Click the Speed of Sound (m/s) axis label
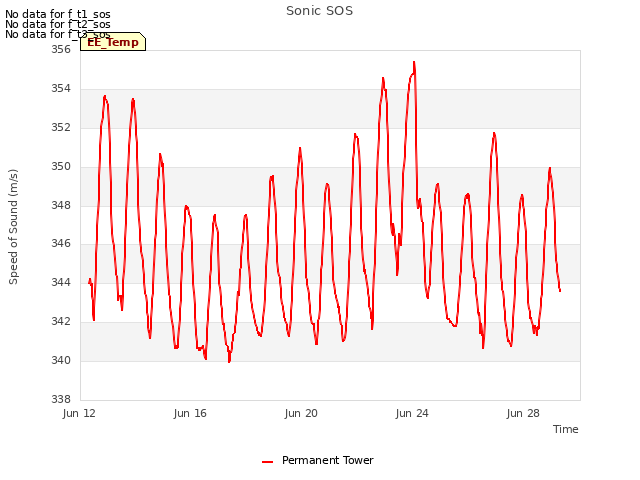640x480 pixels. (x=13, y=227)
